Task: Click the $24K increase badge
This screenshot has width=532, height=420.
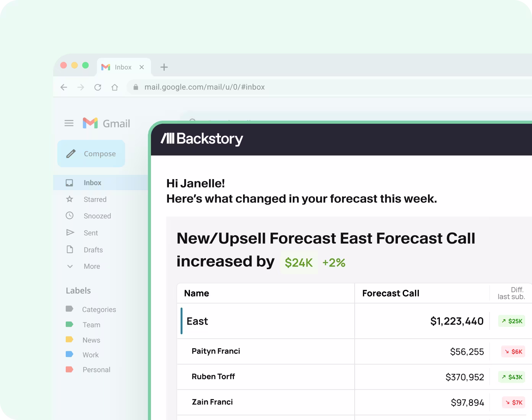Action: (x=299, y=263)
